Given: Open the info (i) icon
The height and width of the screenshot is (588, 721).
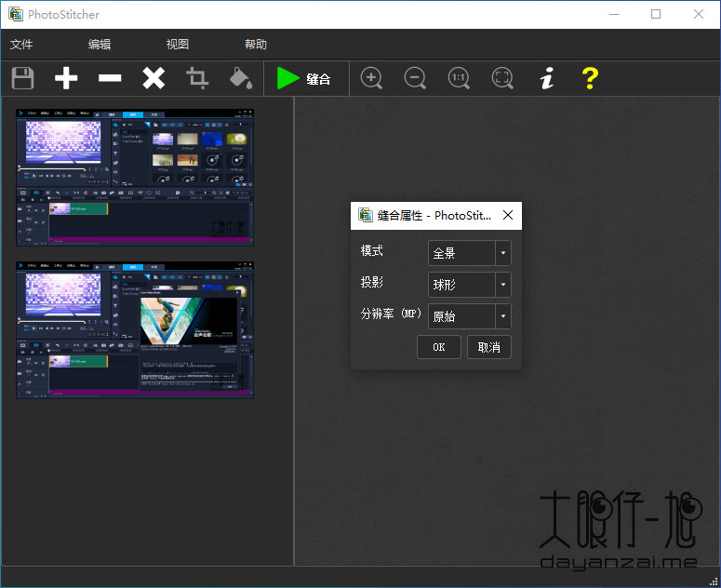Looking at the screenshot, I should pyautogui.click(x=546, y=78).
